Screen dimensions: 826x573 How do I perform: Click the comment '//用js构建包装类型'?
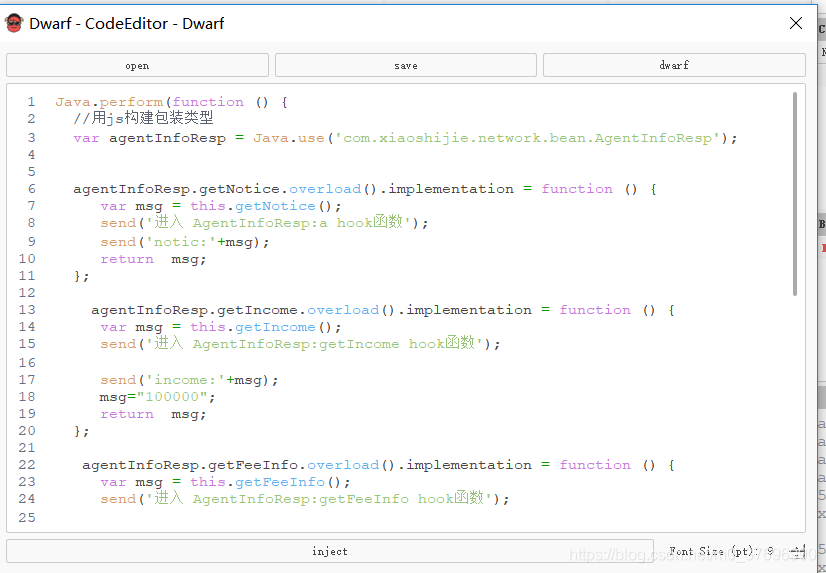[x=143, y=118]
